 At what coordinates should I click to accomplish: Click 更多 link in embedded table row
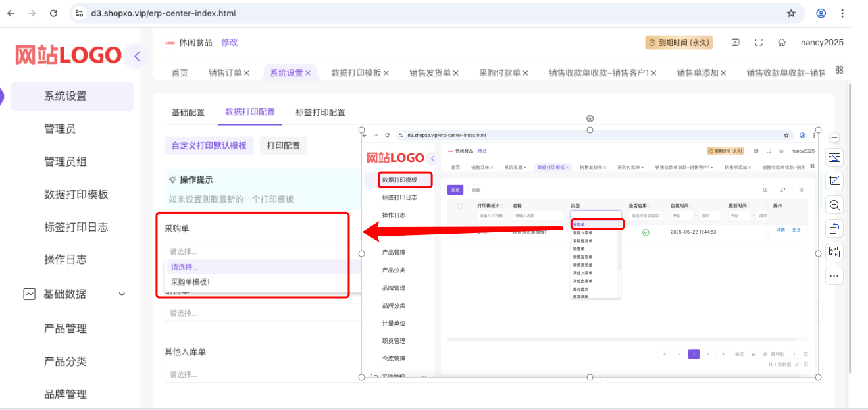tap(797, 230)
